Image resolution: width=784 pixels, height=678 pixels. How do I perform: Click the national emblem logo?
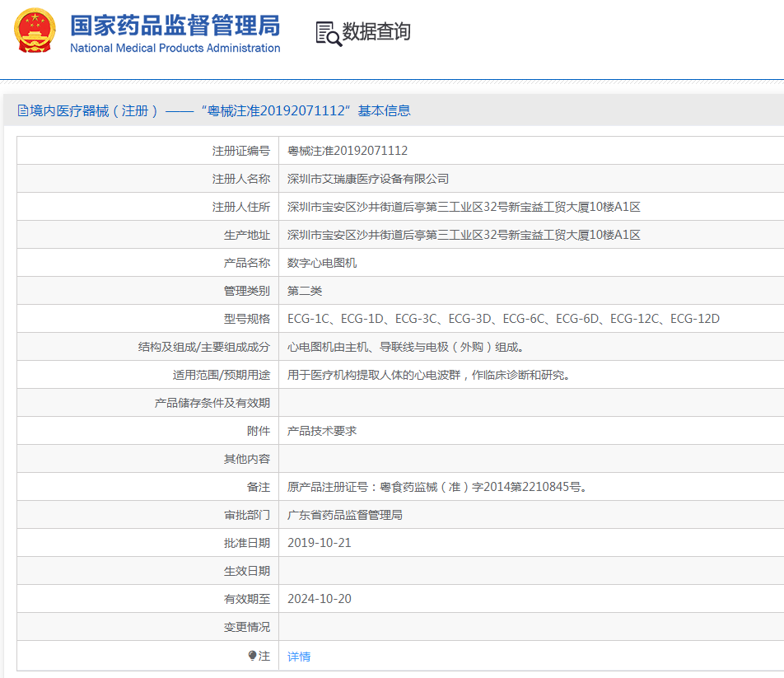(35, 31)
